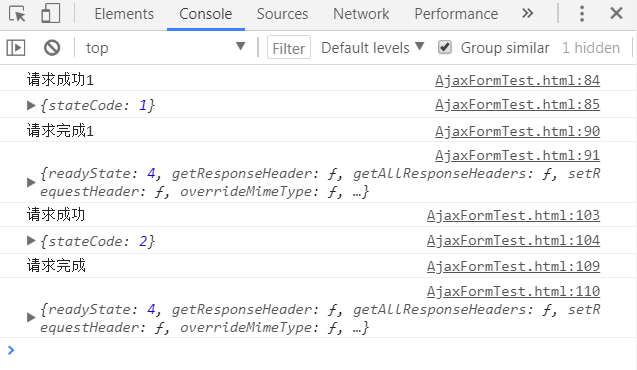Expand the {stateCode: 1} object
637x370 pixels.
point(31,106)
